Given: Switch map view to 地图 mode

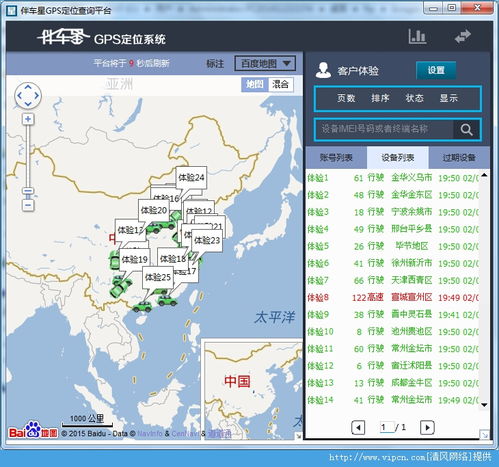Looking at the screenshot, I should [255, 84].
